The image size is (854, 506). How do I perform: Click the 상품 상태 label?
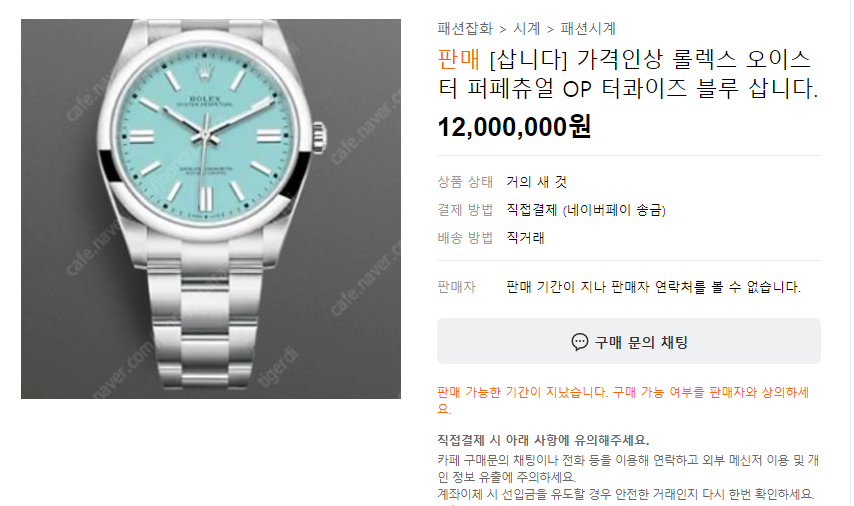(465, 182)
